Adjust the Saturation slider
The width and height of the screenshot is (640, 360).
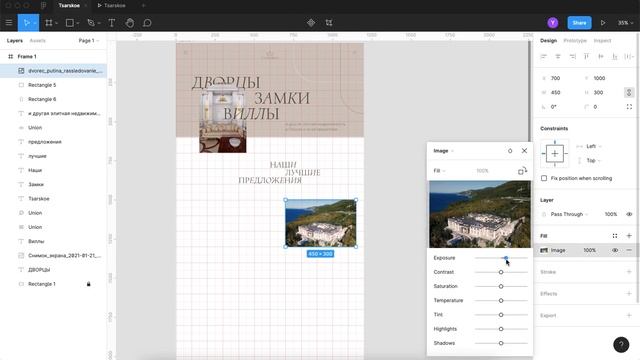pyautogui.click(x=501, y=287)
